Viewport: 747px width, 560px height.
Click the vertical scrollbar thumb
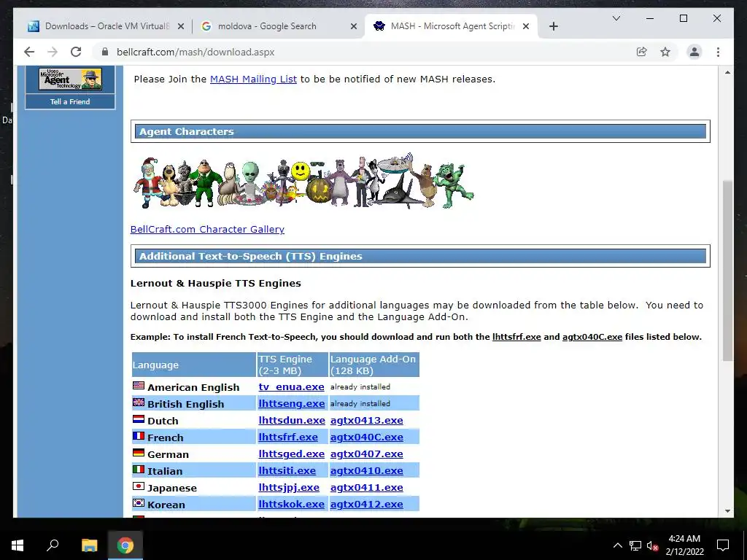(727, 271)
